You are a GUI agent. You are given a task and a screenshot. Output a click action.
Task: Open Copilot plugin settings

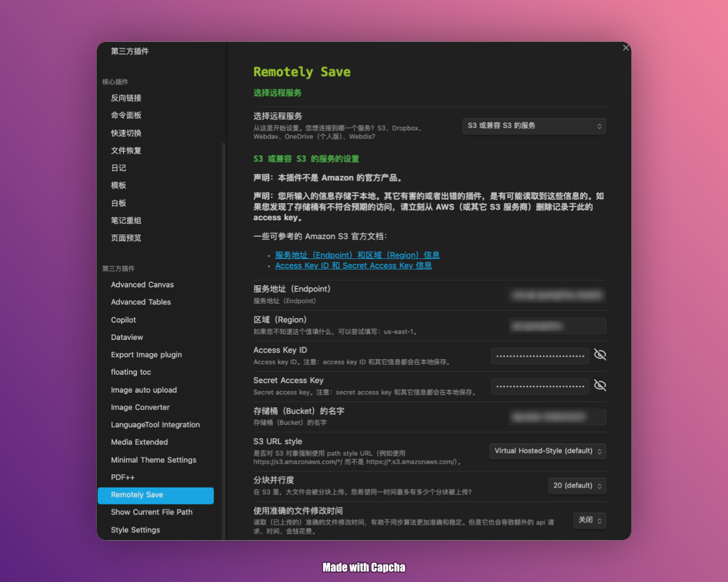[123, 320]
